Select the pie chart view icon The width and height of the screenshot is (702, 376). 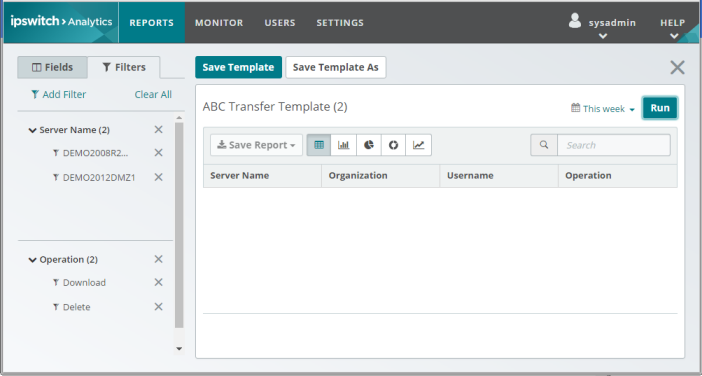pyautogui.click(x=368, y=145)
